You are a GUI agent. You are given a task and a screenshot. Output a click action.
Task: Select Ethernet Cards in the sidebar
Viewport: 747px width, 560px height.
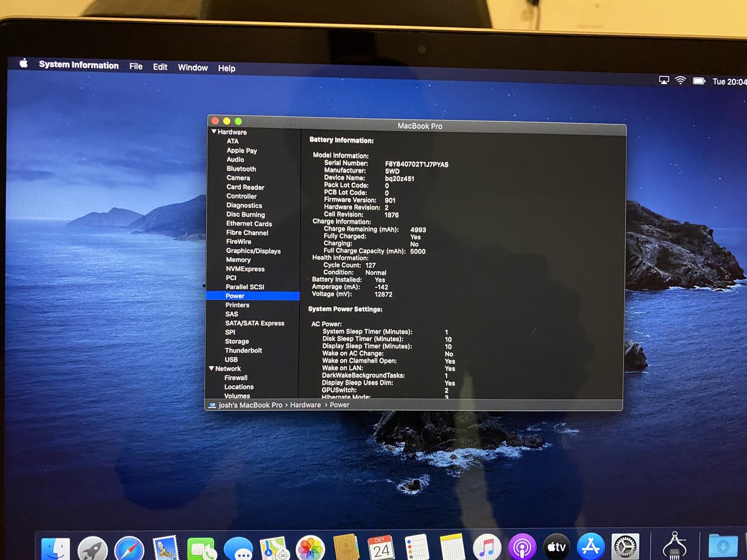[x=249, y=223]
